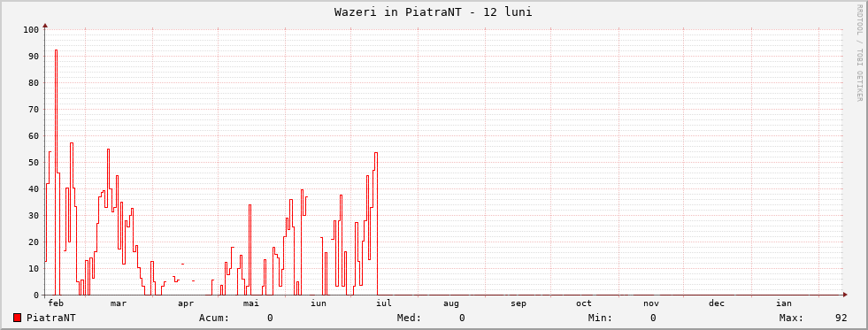Select the 'dec' month label on x-axis
The height and width of the screenshot is (330, 868).
[x=717, y=303]
